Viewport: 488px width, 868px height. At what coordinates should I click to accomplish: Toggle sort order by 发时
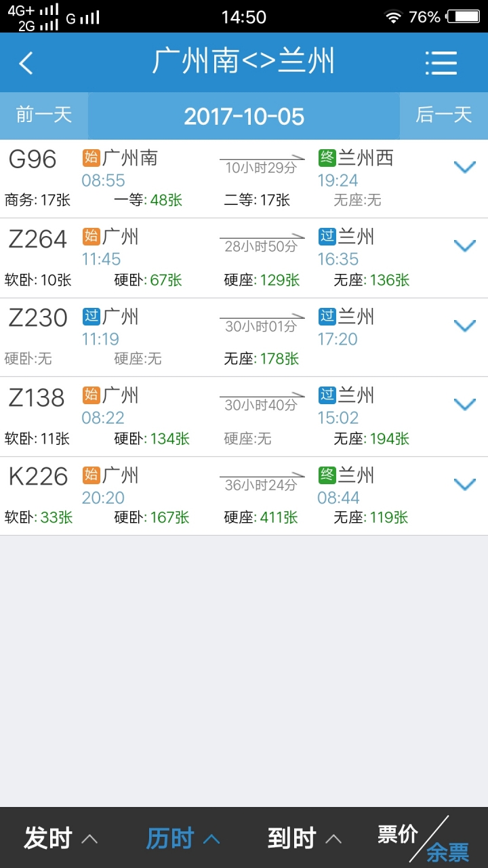point(61,839)
